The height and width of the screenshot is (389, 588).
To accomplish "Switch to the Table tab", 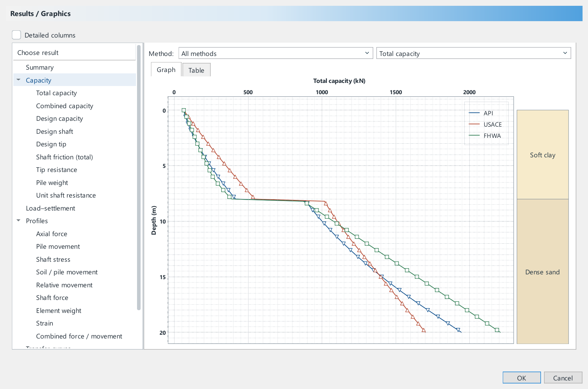I will click(x=196, y=70).
